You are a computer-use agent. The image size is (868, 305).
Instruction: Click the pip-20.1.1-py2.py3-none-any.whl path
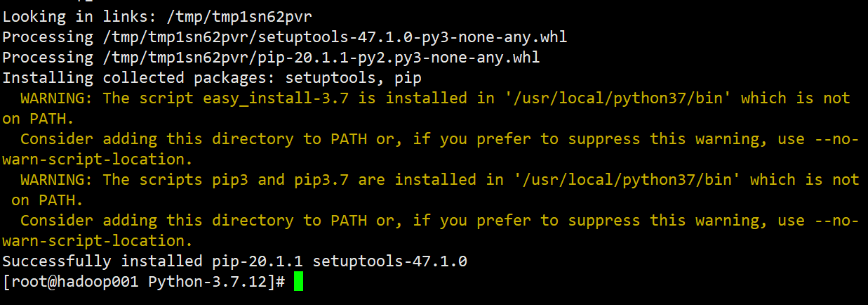[x=321, y=57]
